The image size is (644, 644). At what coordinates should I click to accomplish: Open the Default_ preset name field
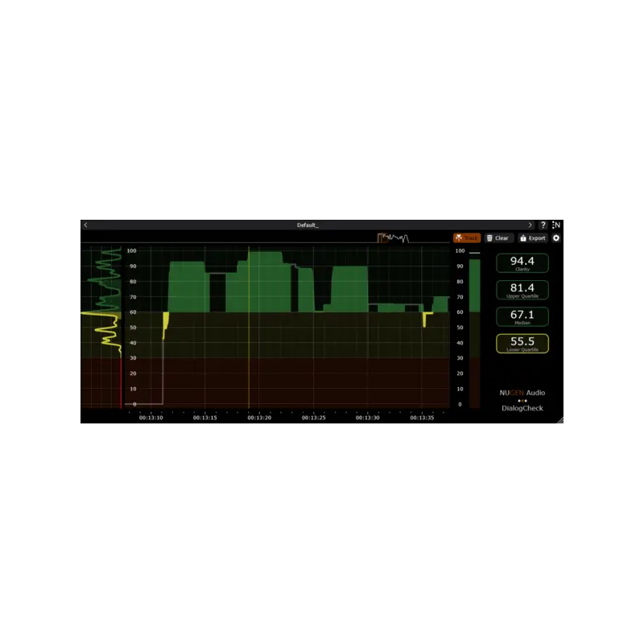point(308,225)
